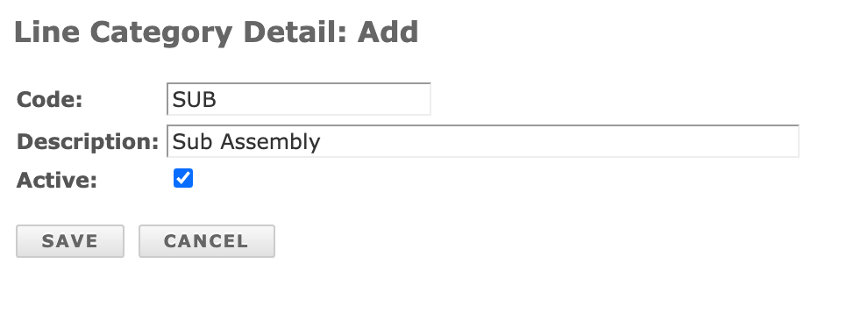Place cursor in Sub Assembly text
This screenshot has width=868, height=335.
pyautogui.click(x=245, y=142)
